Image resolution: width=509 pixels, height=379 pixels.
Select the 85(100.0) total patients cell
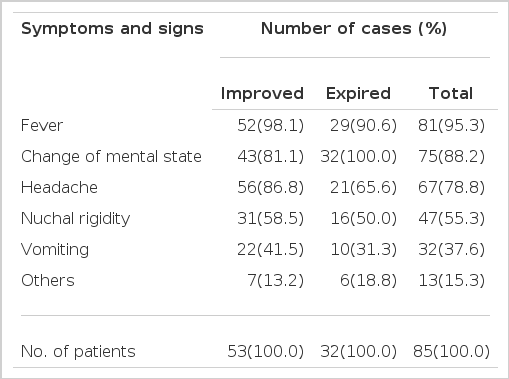(451, 352)
